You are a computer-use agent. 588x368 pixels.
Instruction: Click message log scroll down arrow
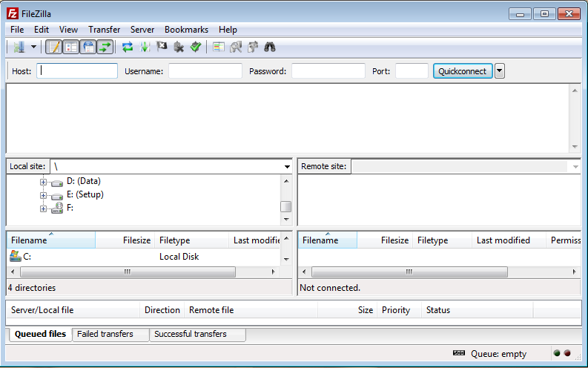tap(575, 147)
